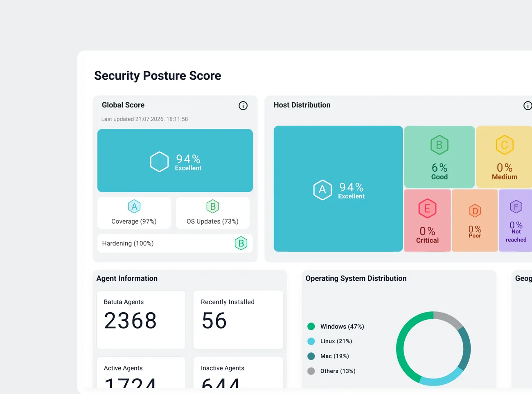Image resolution: width=532 pixels, height=394 pixels.
Task: Open the 94% Excellent global score banner
Action: pyautogui.click(x=175, y=161)
